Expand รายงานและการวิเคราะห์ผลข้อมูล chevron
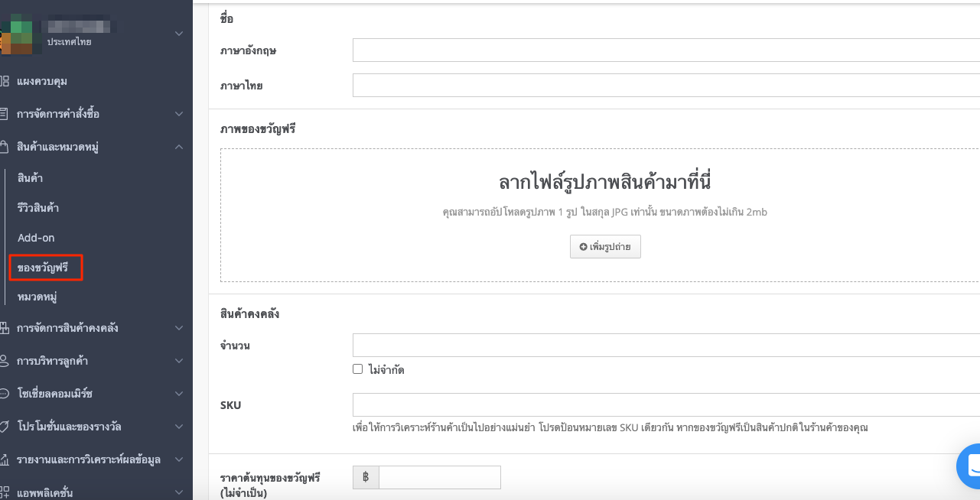 (179, 459)
